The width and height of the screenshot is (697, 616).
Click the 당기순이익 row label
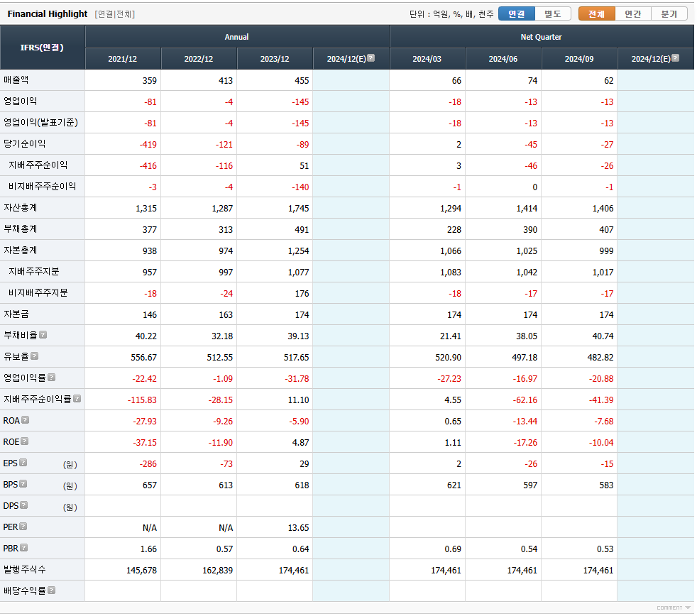pyautogui.click(x=25, y=144)
